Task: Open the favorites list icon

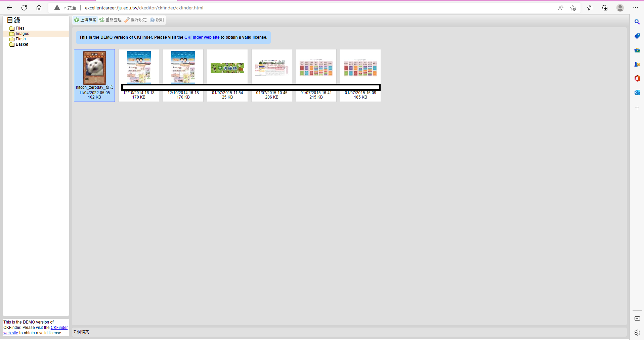Action: [x=590, y=8]
